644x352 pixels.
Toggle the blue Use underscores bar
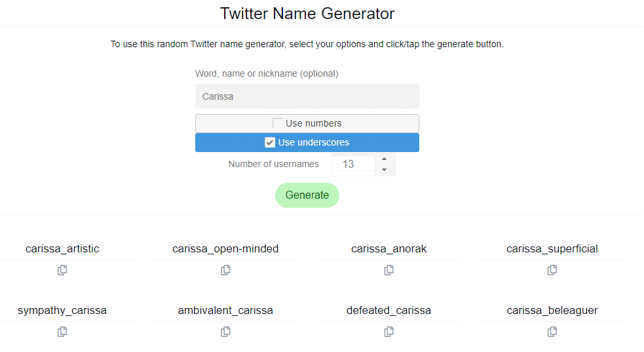307,142
